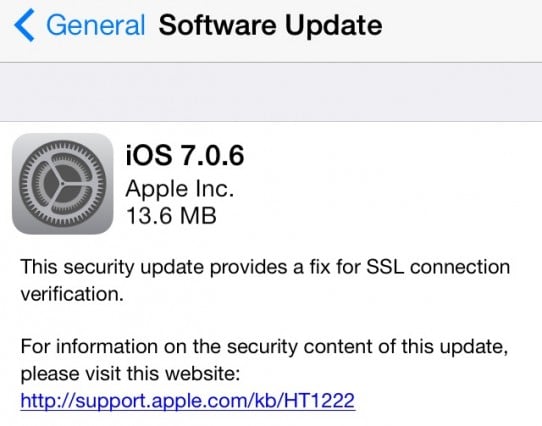Tap the Apple Inc. developer name
Image resolution: width=542 pixels, height=426 pixels.
coord(180,189)
